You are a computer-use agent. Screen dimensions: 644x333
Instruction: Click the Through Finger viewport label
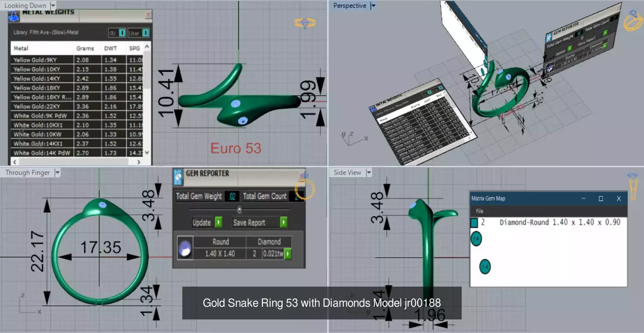pos(28,173)
